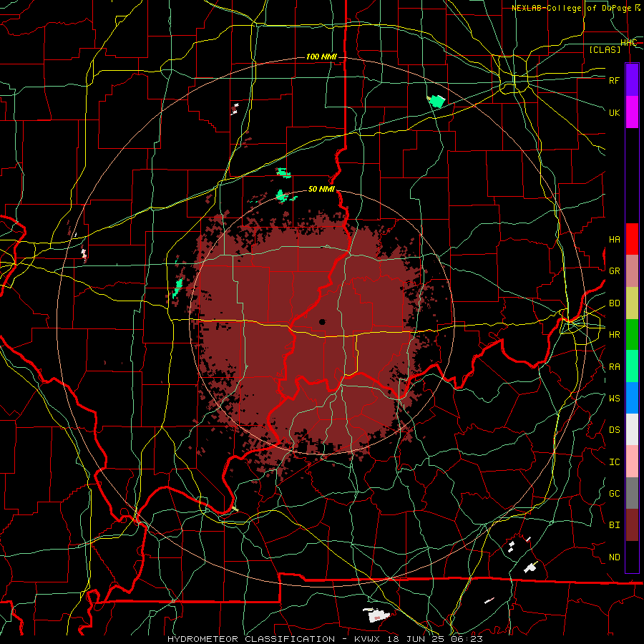Click the 06:23 timestamp

pos(466,639)
